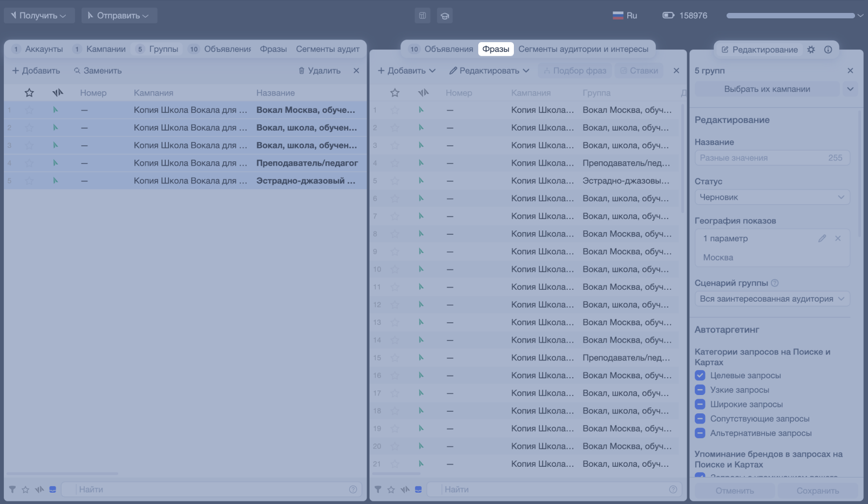The width and height of the screenshot is (868, 504).
Task: Click the help icon beside Сценарий группы
Action: click(x=775, y=283)
